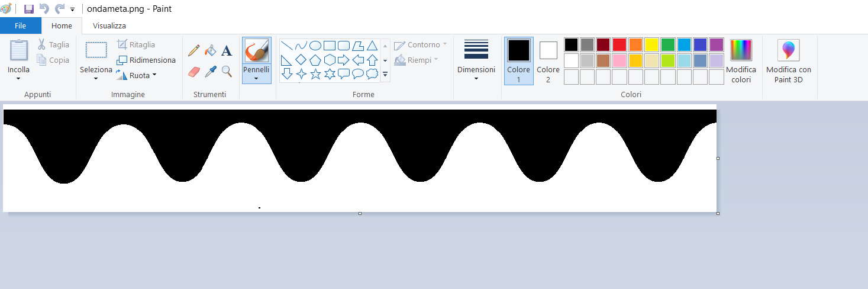The height and width of the screenshot is (289, 868).
Task: Choose the Diamond shape
Action: click(x=301, y=60)
